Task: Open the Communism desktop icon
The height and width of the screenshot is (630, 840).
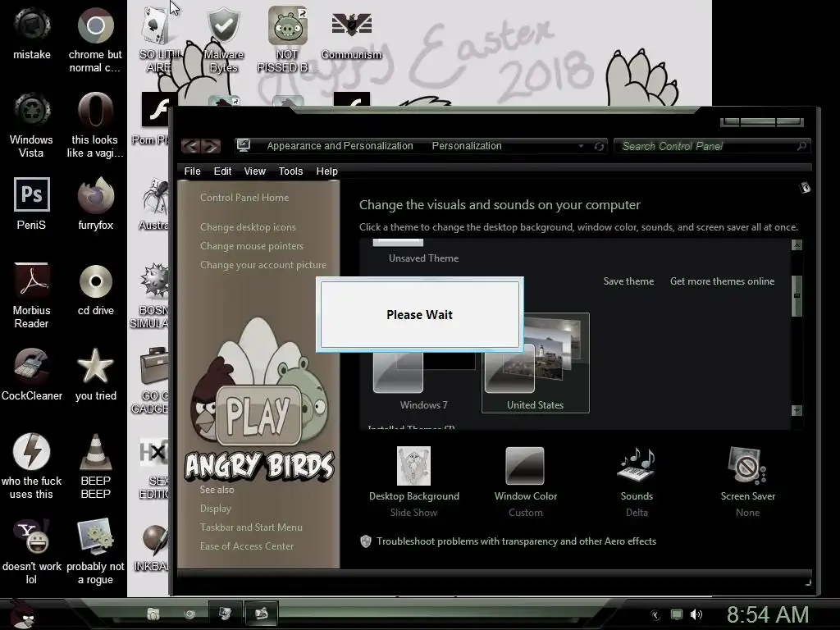Action: click(351, 33)
